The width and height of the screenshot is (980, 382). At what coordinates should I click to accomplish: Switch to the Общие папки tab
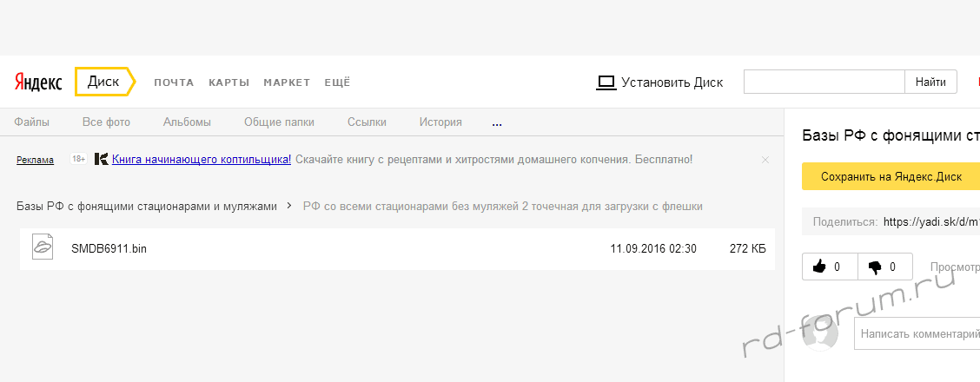tap(280, 122)
